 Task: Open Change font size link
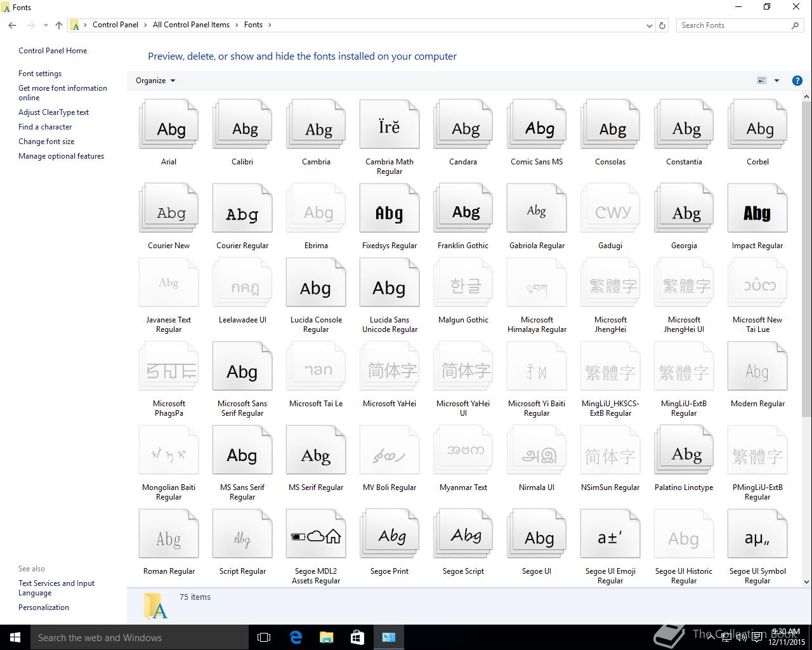coord(46,142)
